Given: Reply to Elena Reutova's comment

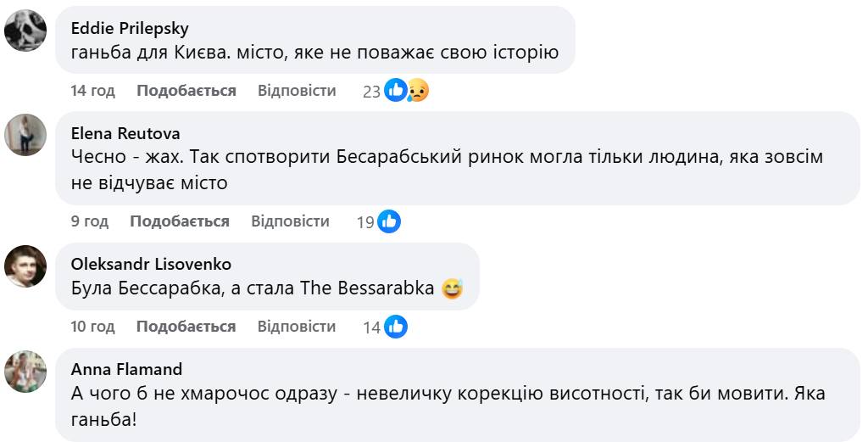Looking at the screenshot, I should [290, 221].
